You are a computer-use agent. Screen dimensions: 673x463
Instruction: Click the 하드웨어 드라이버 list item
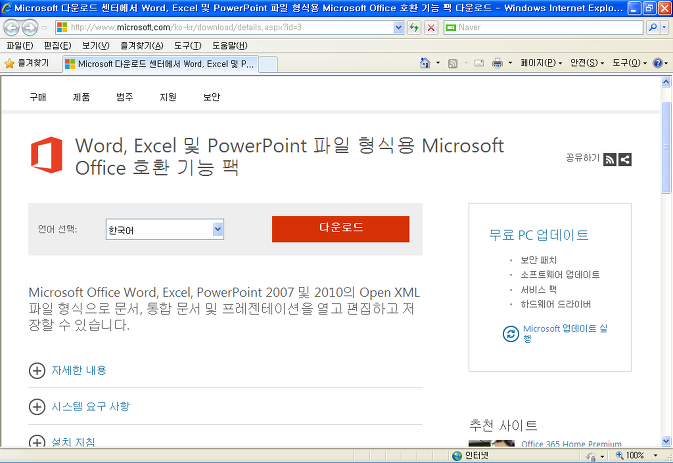(x=556, y=304)
